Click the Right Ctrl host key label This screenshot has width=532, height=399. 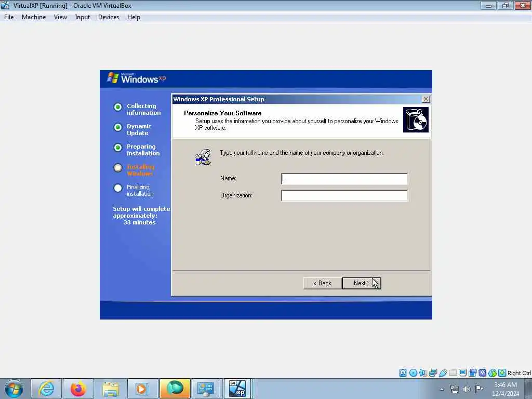pyautogui.click(x=520, y=373)
